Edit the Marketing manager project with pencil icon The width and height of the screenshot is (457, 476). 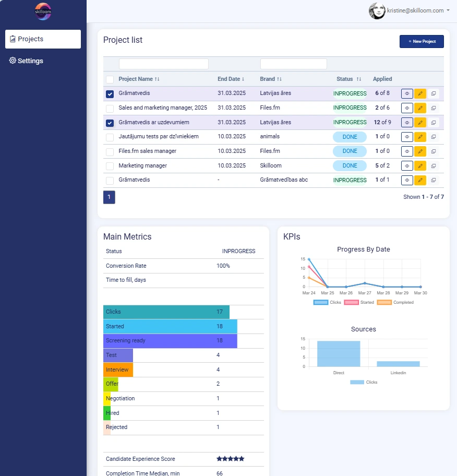[420, 166]
